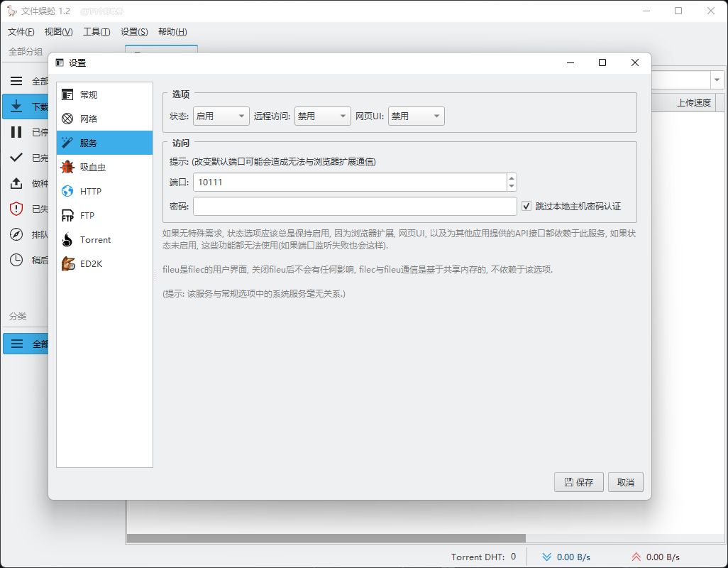Screen dimensions: 728x568
Task: Decrease the port number with the down arrow
Action: pyautogui.click(x=512, y=186)
